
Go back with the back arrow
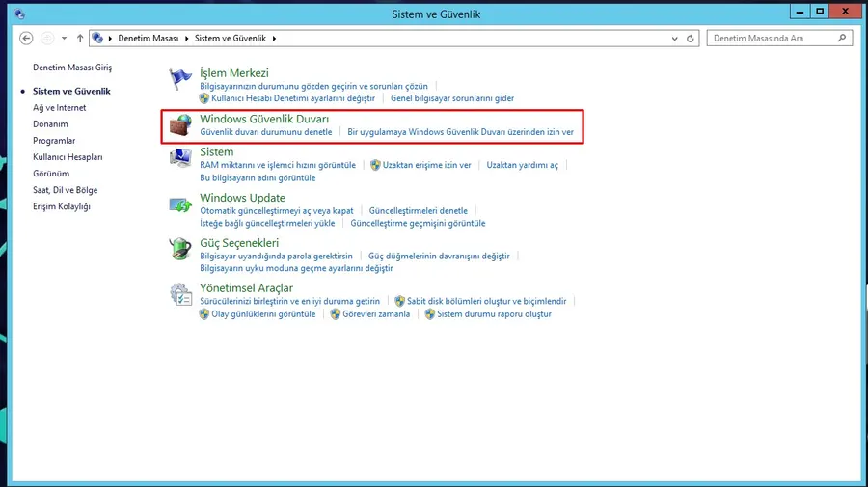[26, 39]
